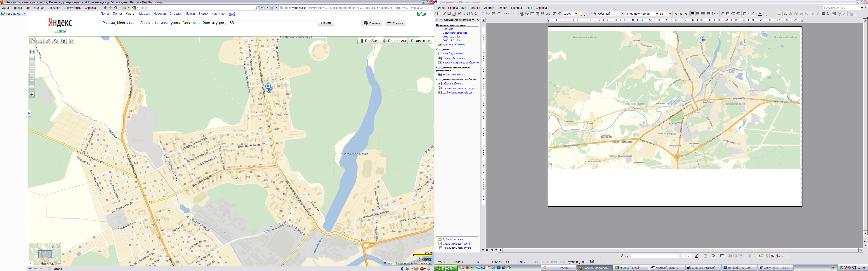Open the Показать dropdown on the map
Viewport: 868px width, 271px height.
tap(420, 41)
